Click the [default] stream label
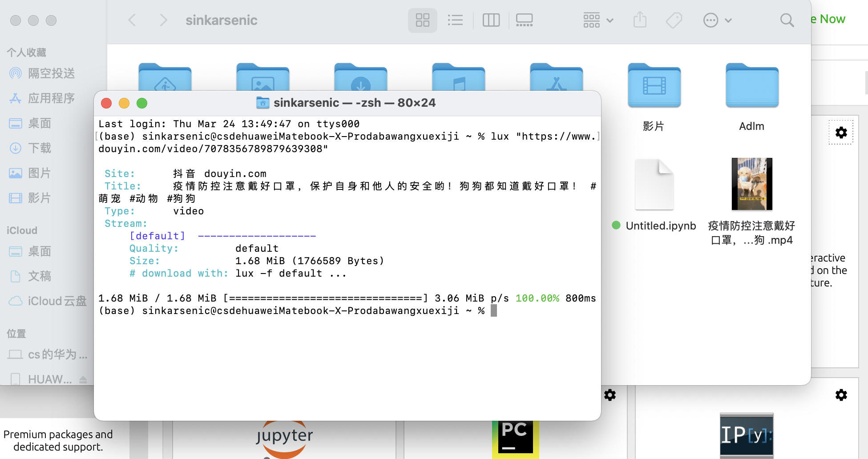Viewport: 868px width, 459px height. pos(157,236)
